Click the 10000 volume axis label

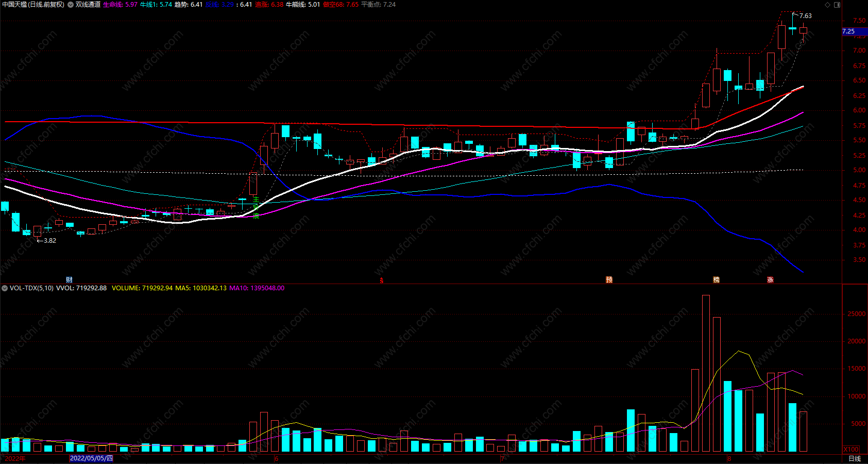[857, 396]
